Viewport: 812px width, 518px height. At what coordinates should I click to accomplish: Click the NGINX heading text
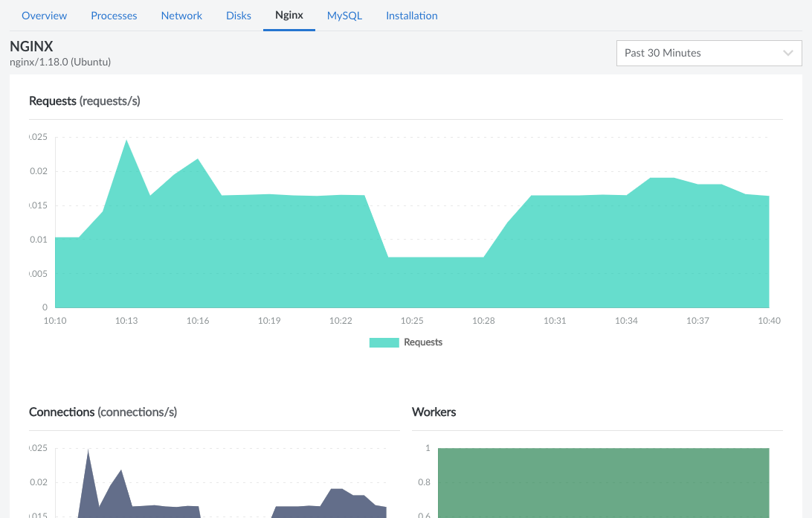[30, 45]
